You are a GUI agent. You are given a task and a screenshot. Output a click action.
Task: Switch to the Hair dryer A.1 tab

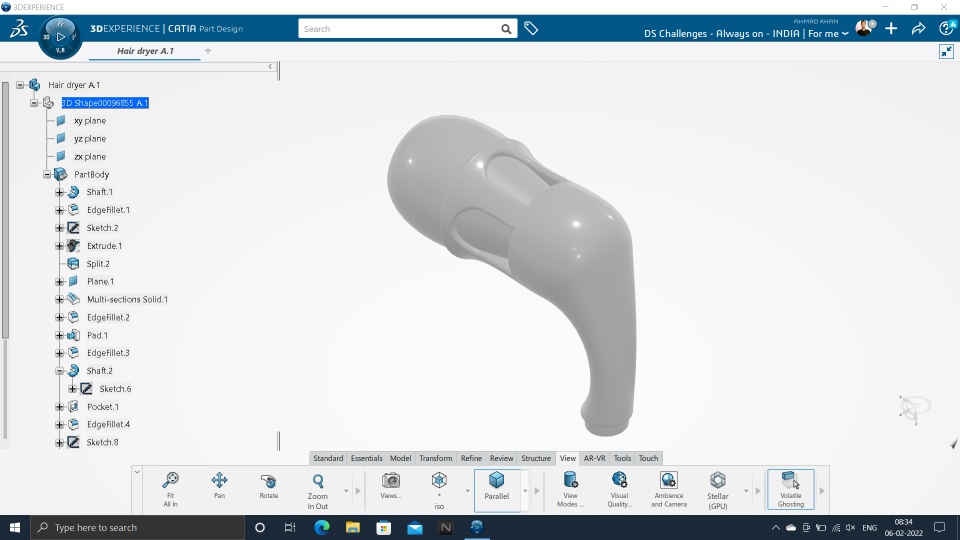(x=145, y=51)
